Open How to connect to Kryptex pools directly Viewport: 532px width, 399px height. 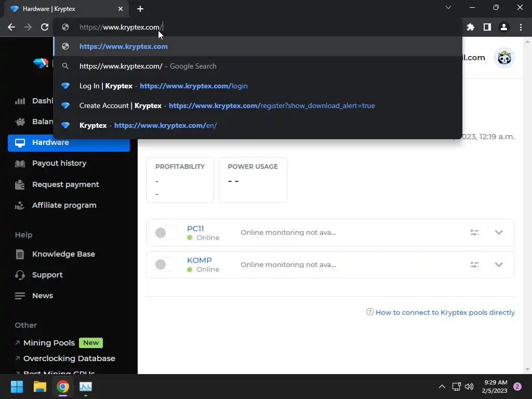click(445, 312)
